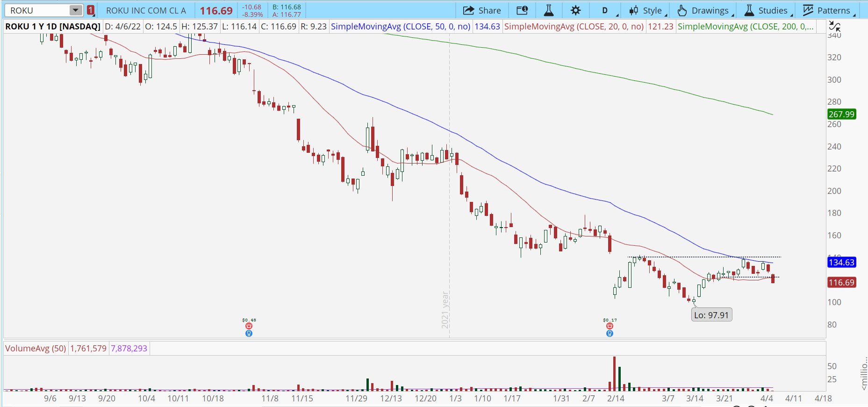Click the 10/18 date on the time axis

(213, 399)
